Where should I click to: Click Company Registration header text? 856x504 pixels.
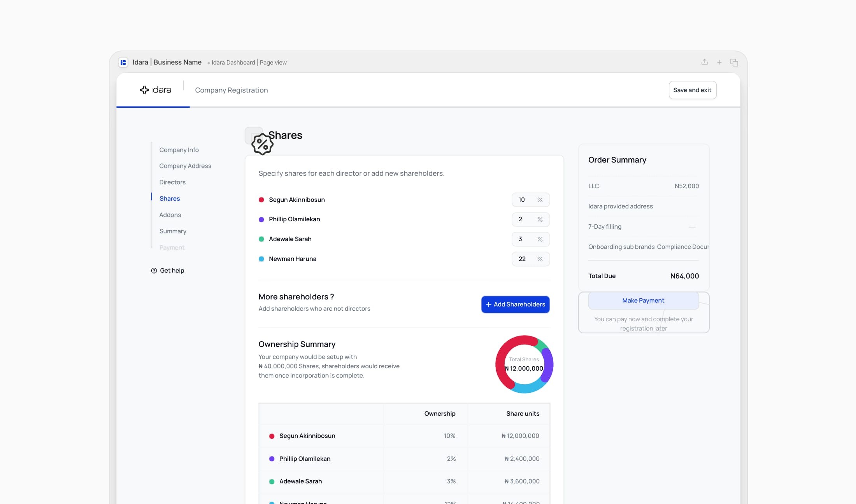pos(231,90)
